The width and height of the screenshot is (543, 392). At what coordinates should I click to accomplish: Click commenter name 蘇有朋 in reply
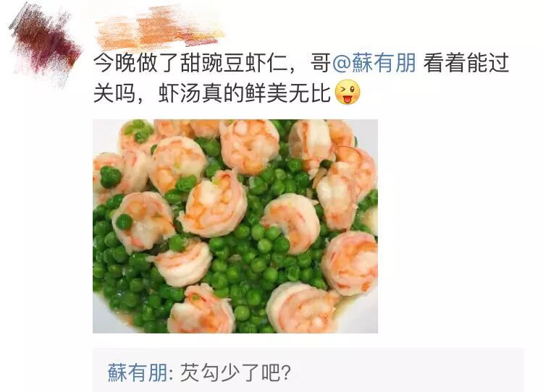coord(139,372)
